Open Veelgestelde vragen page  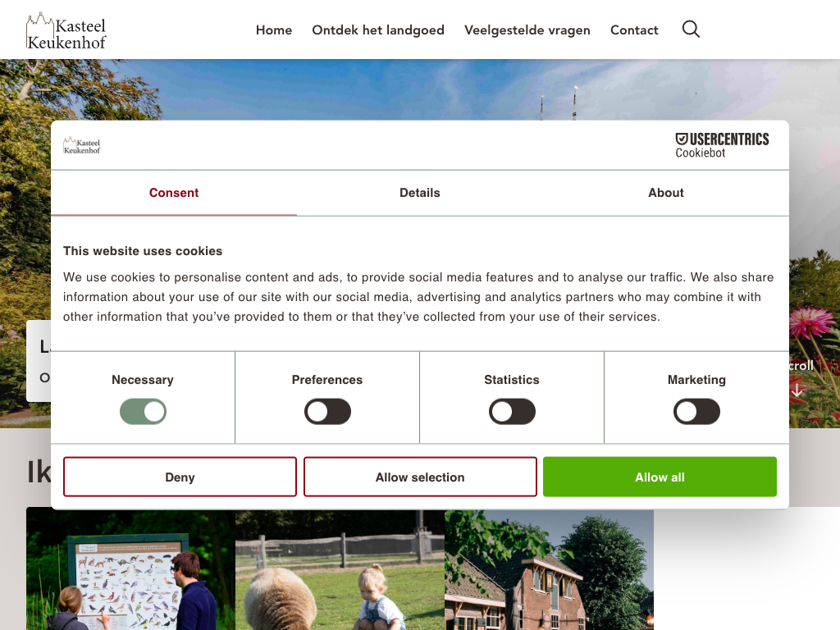[x=527, y=30]
